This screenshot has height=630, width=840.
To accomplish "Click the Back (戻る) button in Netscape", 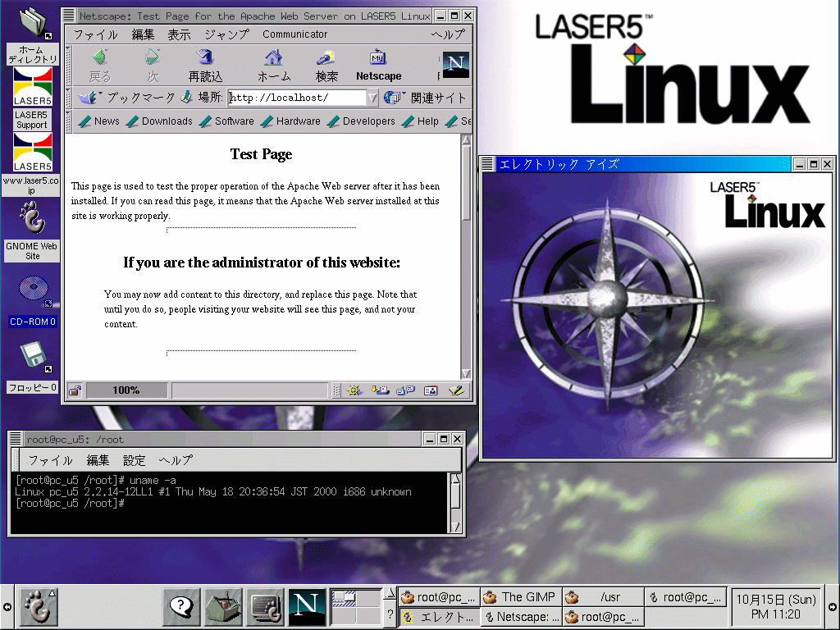I will pos(99,66).
